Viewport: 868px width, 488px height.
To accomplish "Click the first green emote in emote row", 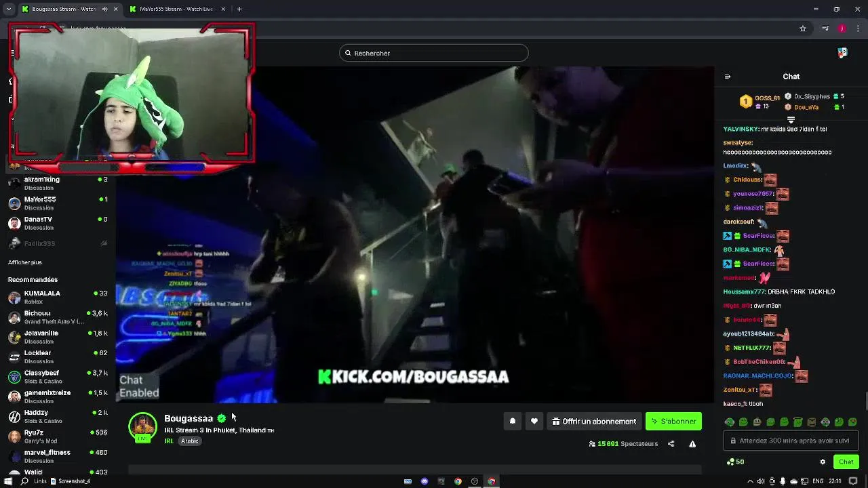I will (730, 422).
